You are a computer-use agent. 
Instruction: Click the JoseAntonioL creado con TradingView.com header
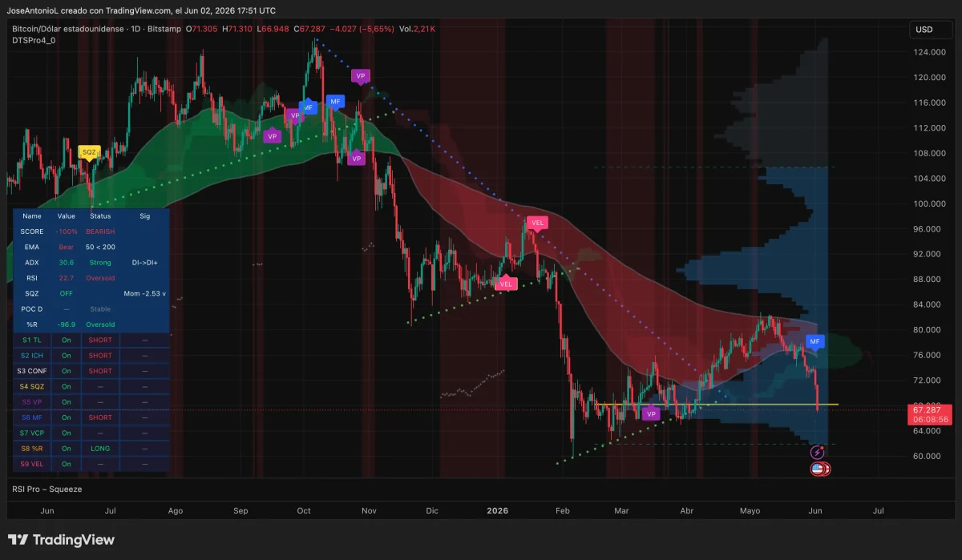click(x=143, y=10)
